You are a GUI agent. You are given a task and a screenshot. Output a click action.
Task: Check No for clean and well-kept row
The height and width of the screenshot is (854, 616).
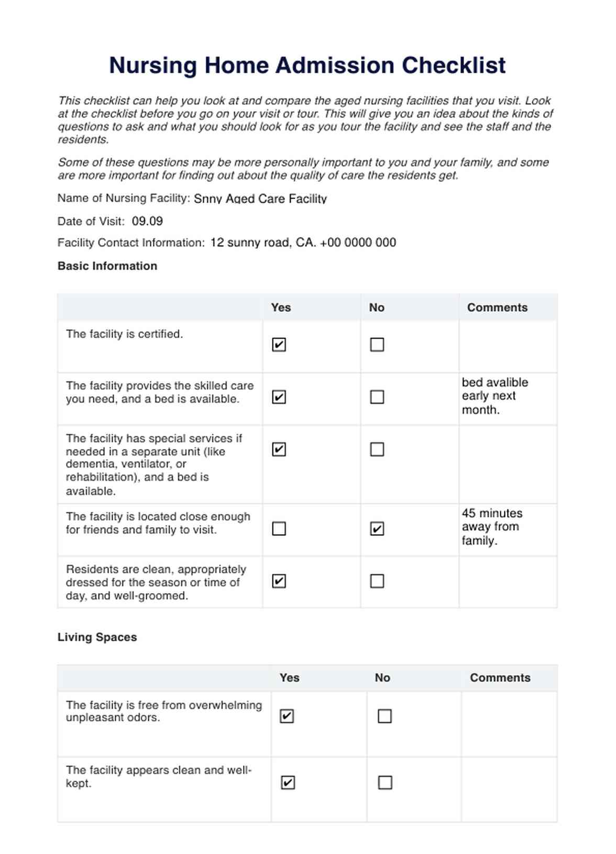(385, 783)
